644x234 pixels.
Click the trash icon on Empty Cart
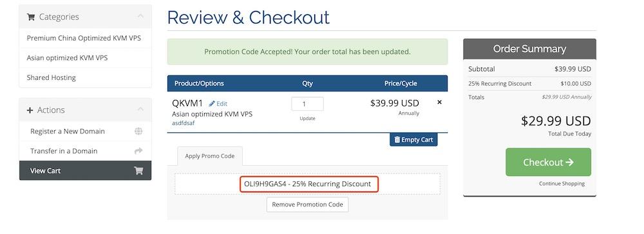397,140
